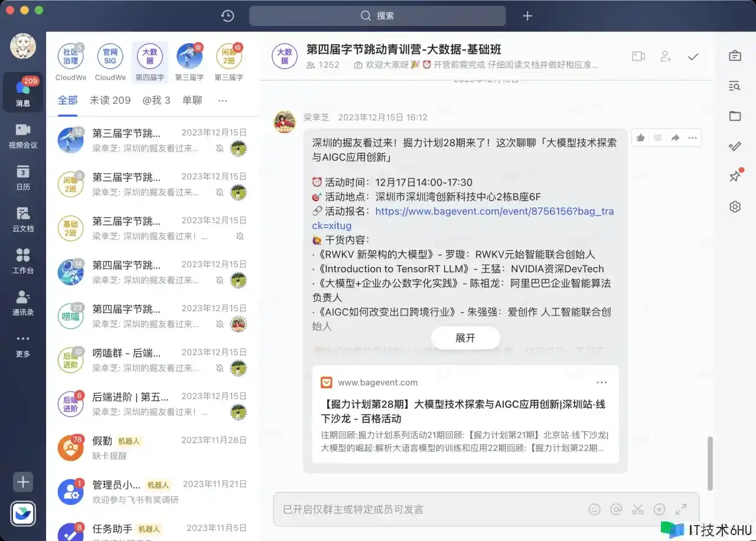The width and height of the screenshot is (756, 541).
Task: Open the group files folder icon
Action: [735, 116]
